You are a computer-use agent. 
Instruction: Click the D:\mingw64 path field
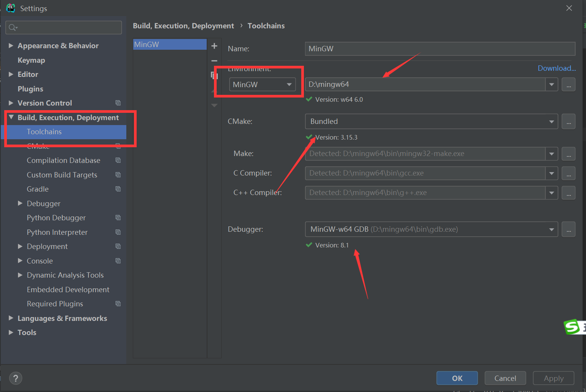tap(425, 85)
